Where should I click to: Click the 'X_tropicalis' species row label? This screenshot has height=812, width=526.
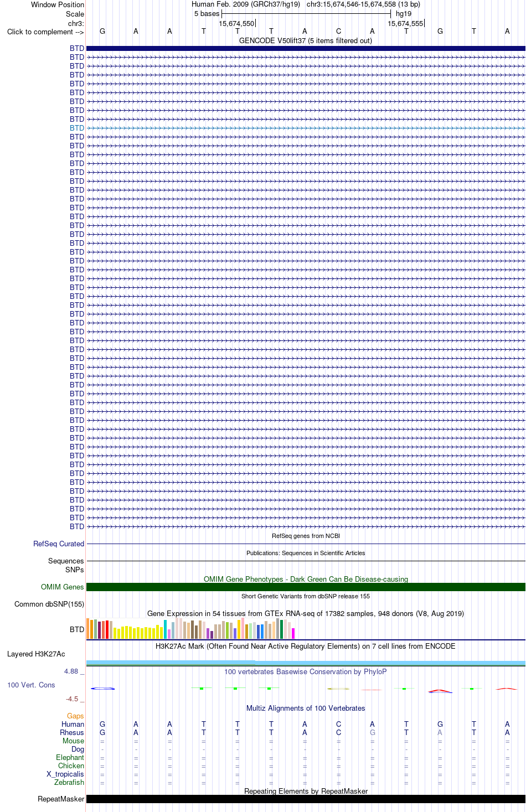click(x=65, y=774)
